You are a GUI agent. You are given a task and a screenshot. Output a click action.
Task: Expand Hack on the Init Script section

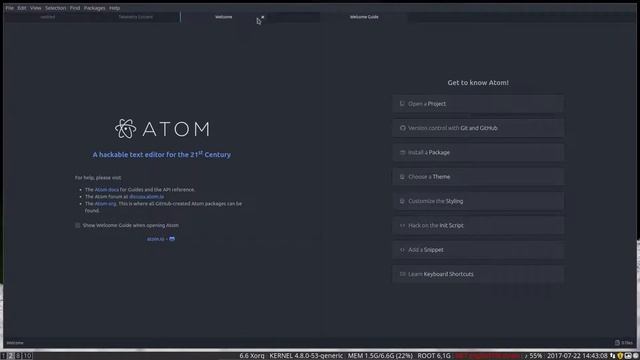[478, 225]
